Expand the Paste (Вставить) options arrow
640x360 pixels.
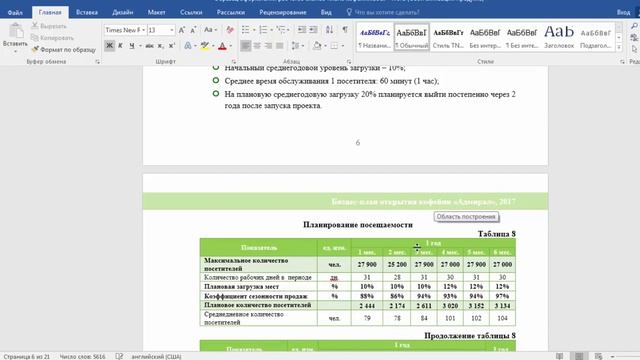pyautogui.click(x=16, y=51)
